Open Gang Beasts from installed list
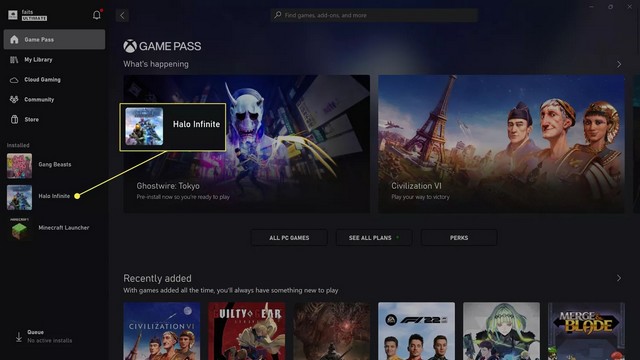The image size is (640, 360). tap(54, 166)
